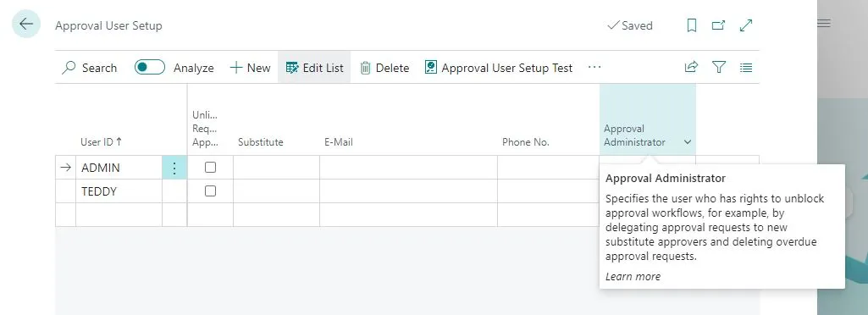Click the Unlimited Request Approval column header
Image resolution: width=868 pixels, height=315 pixels.
(x=206, y=129)
